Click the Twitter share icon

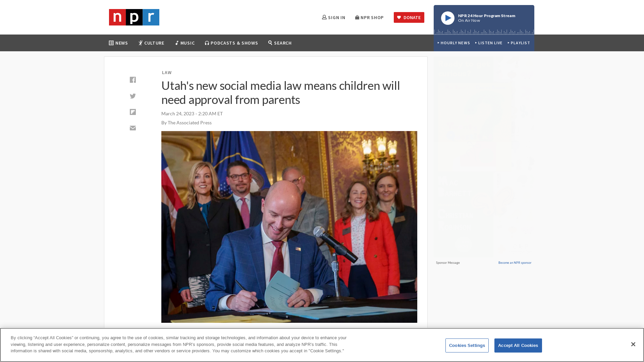click(x=133, y=96)
